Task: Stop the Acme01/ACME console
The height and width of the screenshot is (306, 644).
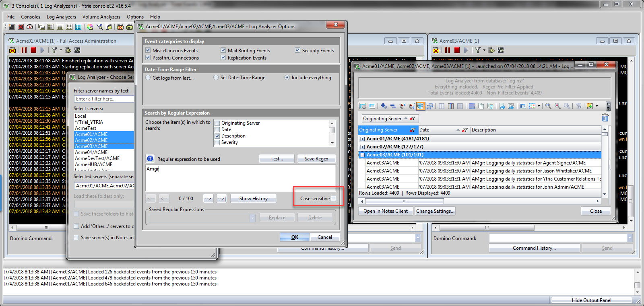Action: tap(33, 50)
